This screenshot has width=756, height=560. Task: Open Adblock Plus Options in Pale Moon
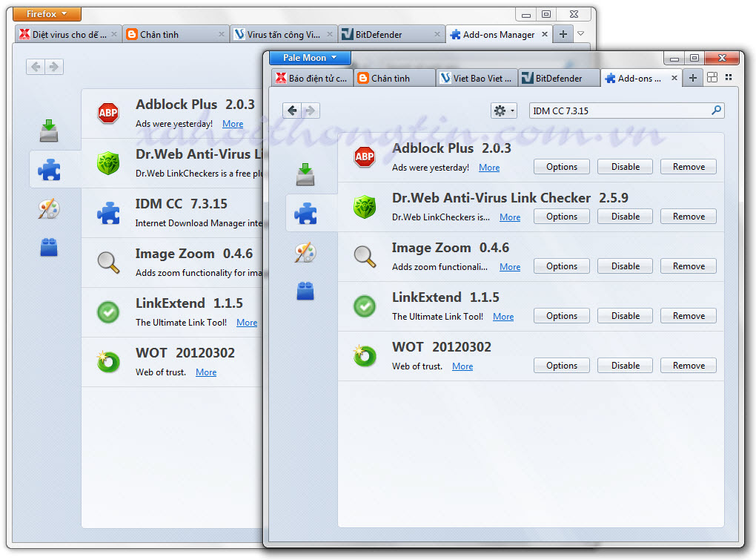coord(561,167)
